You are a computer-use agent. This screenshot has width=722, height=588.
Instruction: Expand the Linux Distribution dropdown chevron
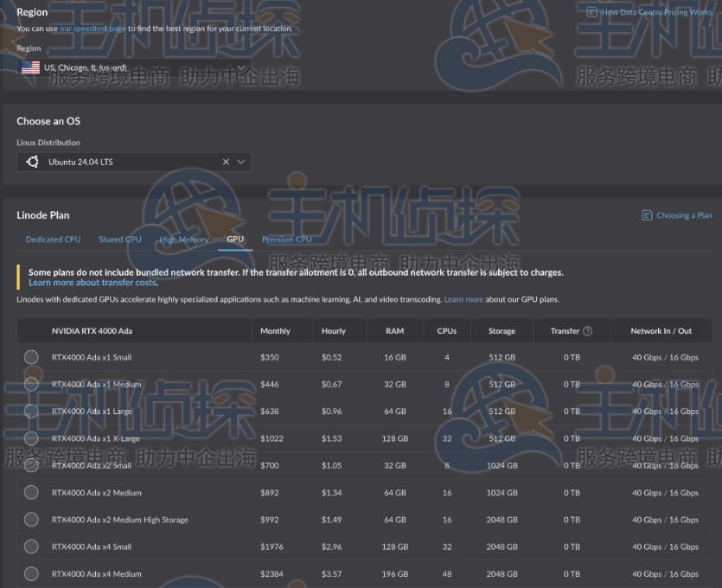coord(241,162)
